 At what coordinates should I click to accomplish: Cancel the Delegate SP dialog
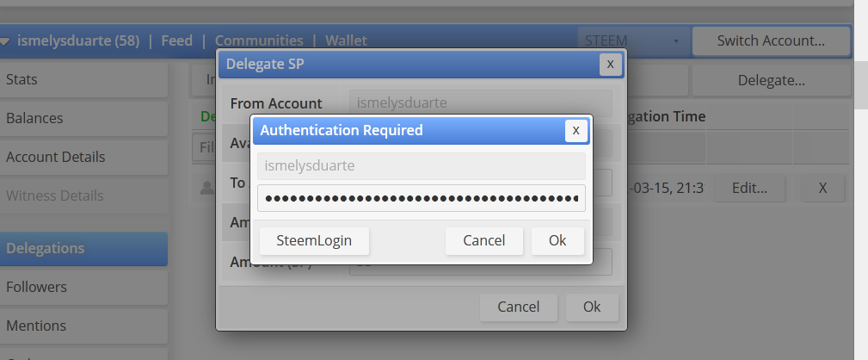pos(518,307)
